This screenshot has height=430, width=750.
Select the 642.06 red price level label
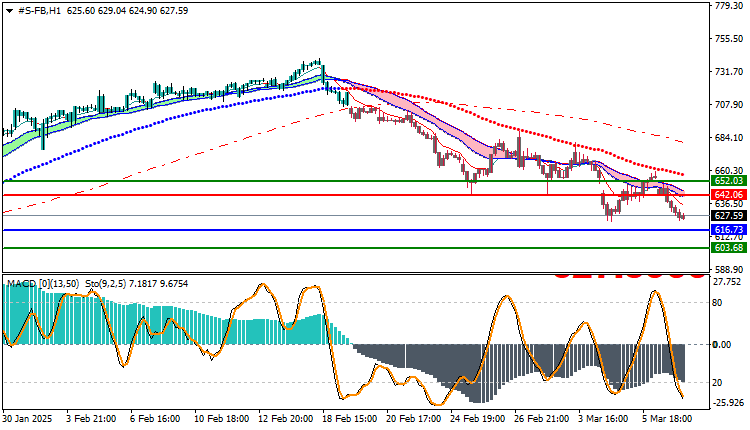tap(728, 195)
